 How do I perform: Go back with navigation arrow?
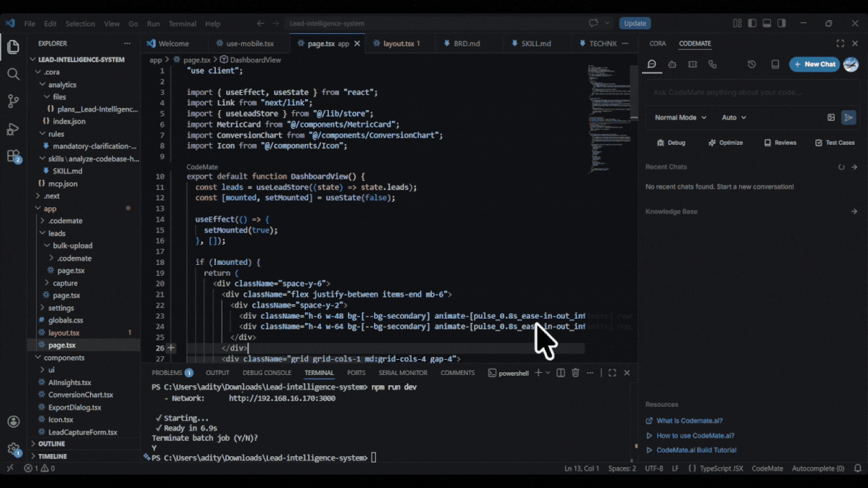[x=260, y=23]
